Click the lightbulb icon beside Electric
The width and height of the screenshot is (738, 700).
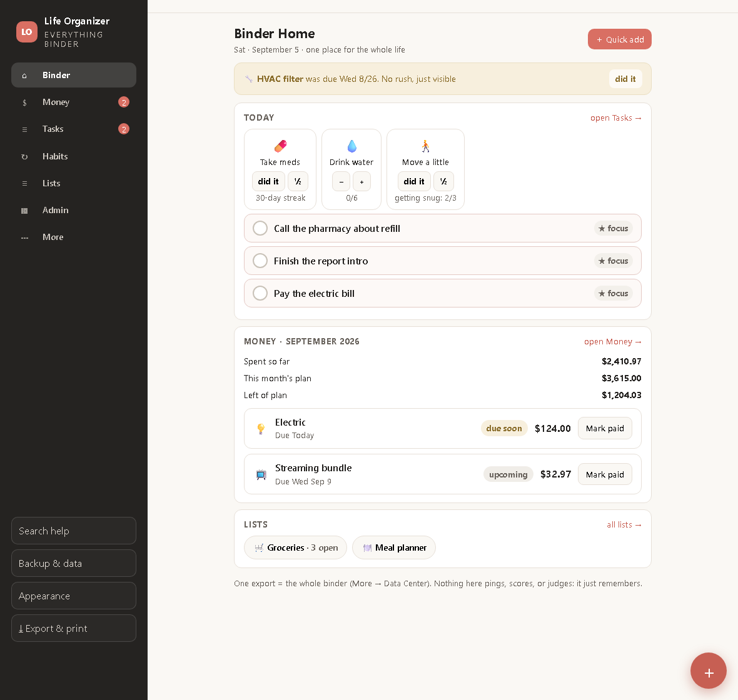click(261, 429)
